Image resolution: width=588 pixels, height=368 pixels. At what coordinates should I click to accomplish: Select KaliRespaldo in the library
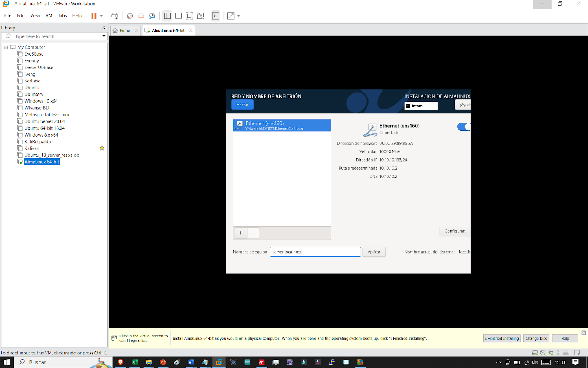click(x=37, y=142)
